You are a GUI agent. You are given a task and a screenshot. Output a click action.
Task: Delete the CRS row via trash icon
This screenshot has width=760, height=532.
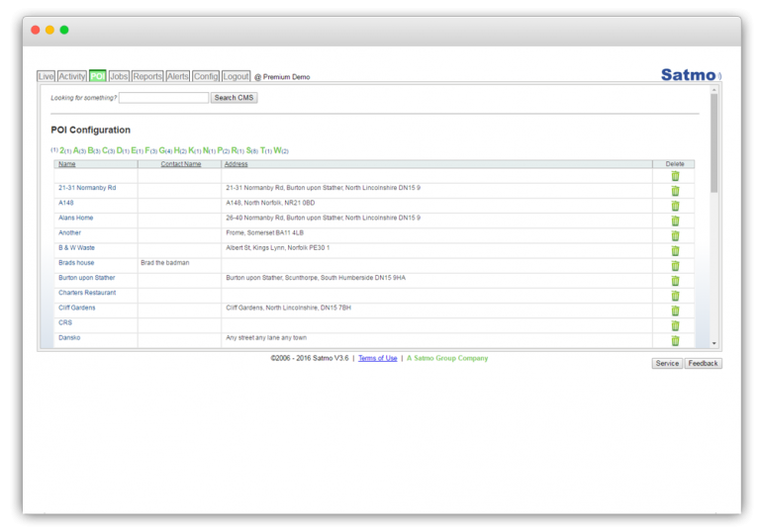click(x=675, y=326)
